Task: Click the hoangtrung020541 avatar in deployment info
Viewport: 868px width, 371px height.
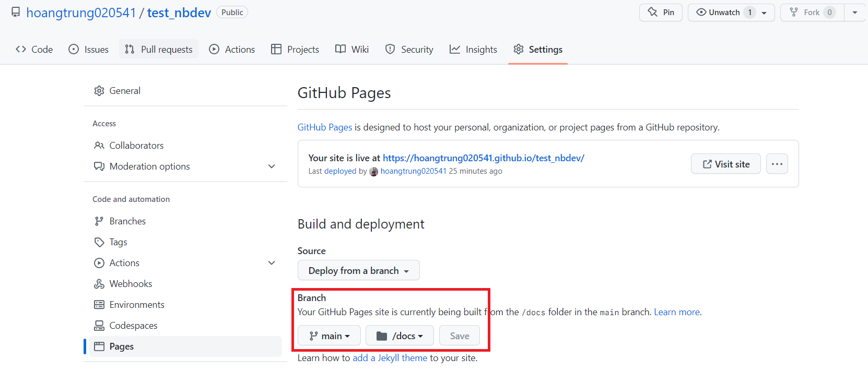Action: (374, 171)
